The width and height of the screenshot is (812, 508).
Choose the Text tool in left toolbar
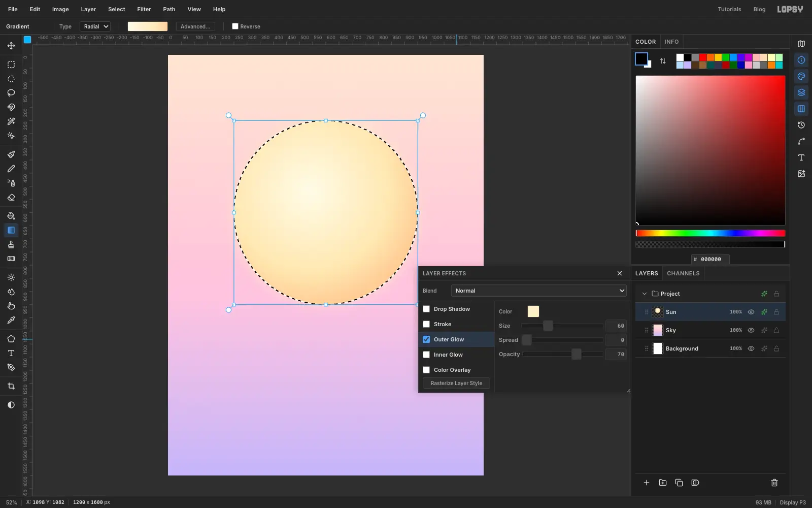[x=11, y=353]
